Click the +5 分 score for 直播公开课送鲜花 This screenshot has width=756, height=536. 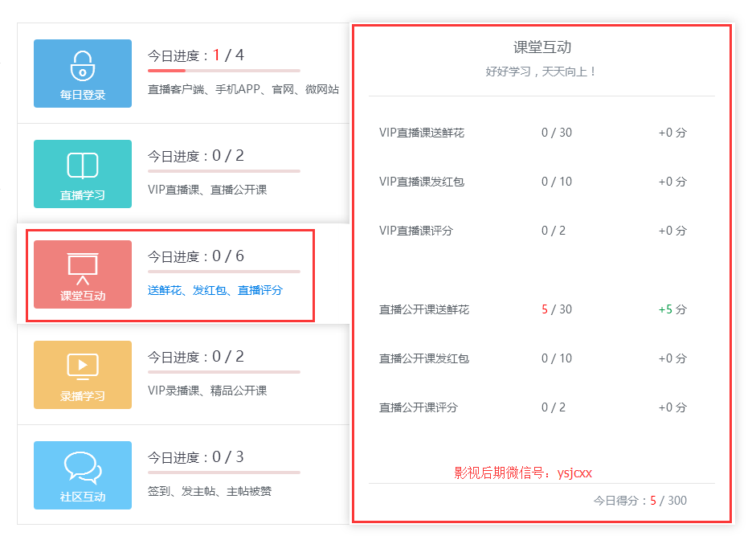(x=672, y=309)
